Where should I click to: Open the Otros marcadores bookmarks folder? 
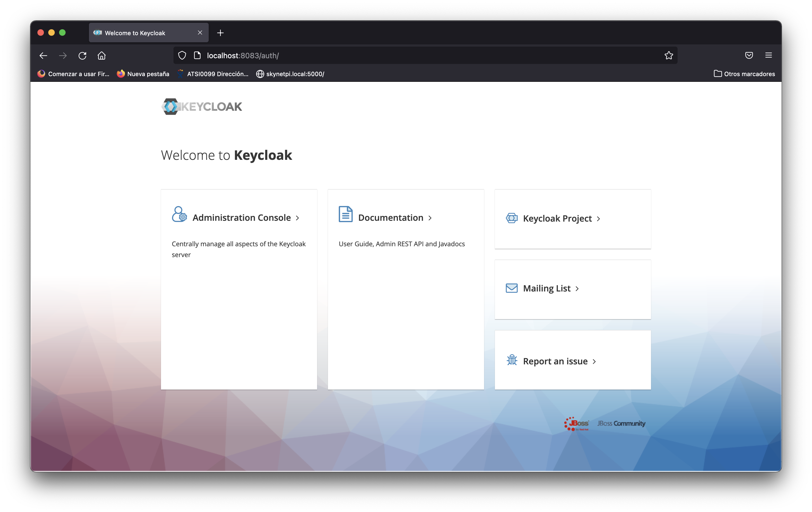(744, 74)
